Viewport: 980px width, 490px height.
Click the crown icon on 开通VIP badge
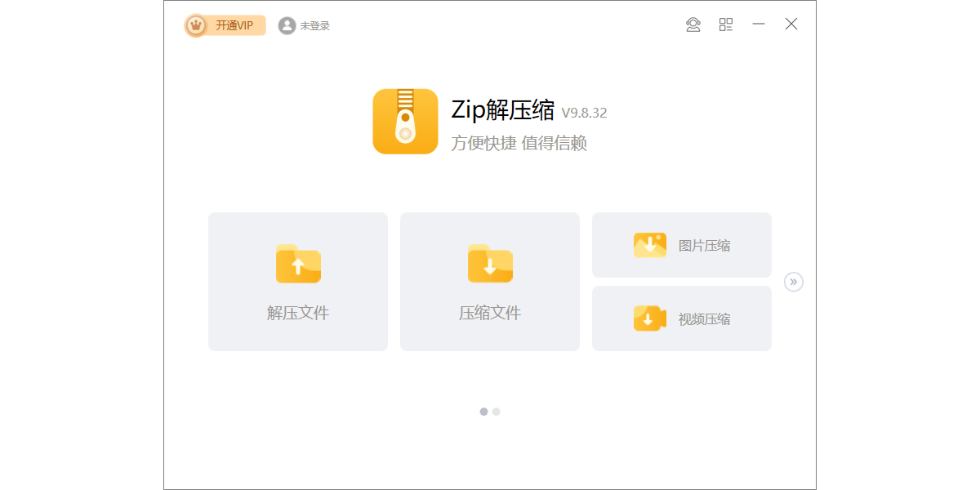pyautogui.click(x=196, y=25)
